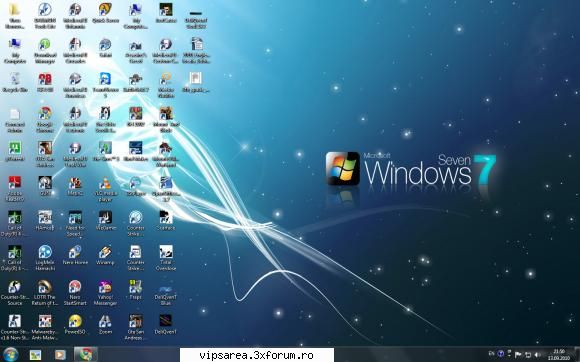Open the media player taskbar button
This screenshot has width=580, height=362.
[60, 355]
